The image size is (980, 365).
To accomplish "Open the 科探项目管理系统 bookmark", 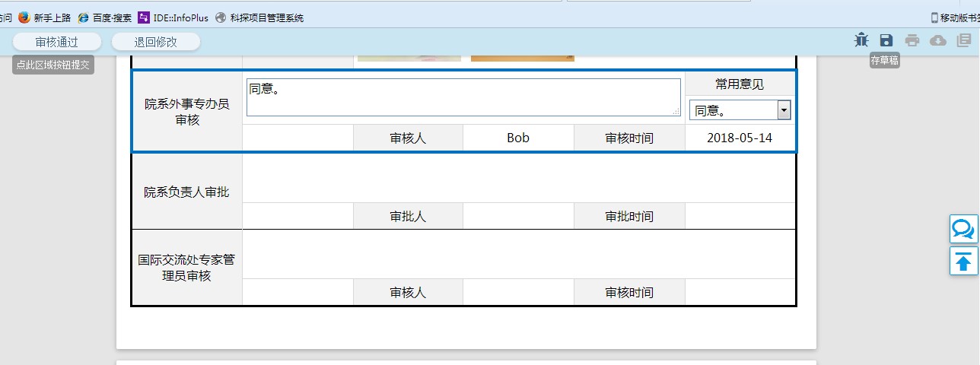I will (259, 17).
